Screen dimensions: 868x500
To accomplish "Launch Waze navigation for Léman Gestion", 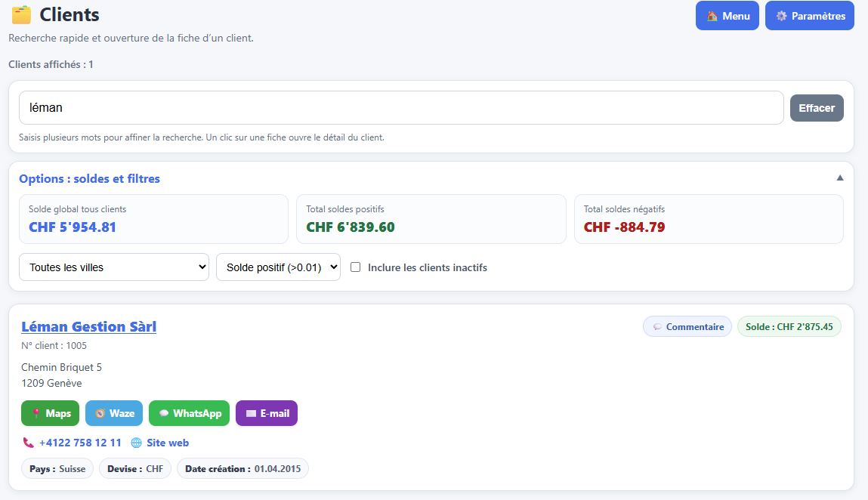I will (x=114, y=413).
